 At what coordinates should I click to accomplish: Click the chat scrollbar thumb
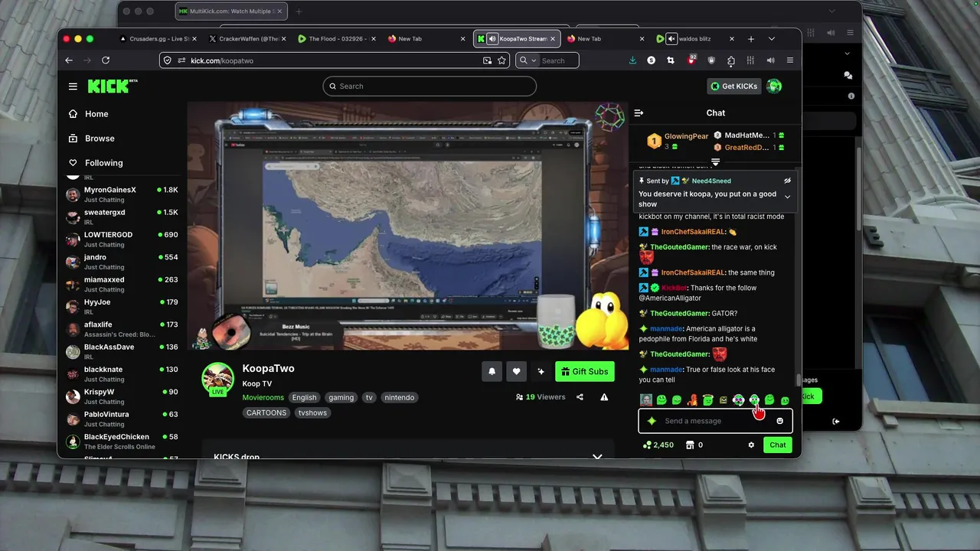[799, 380]
